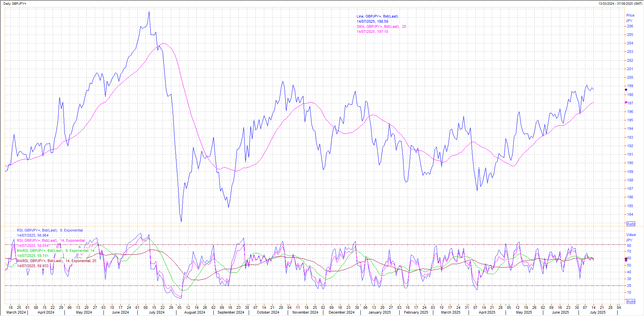Toggle Auto scaling on the RSI pane
Viewport: 644px width, 316px height.
click(x=631, y=301)
